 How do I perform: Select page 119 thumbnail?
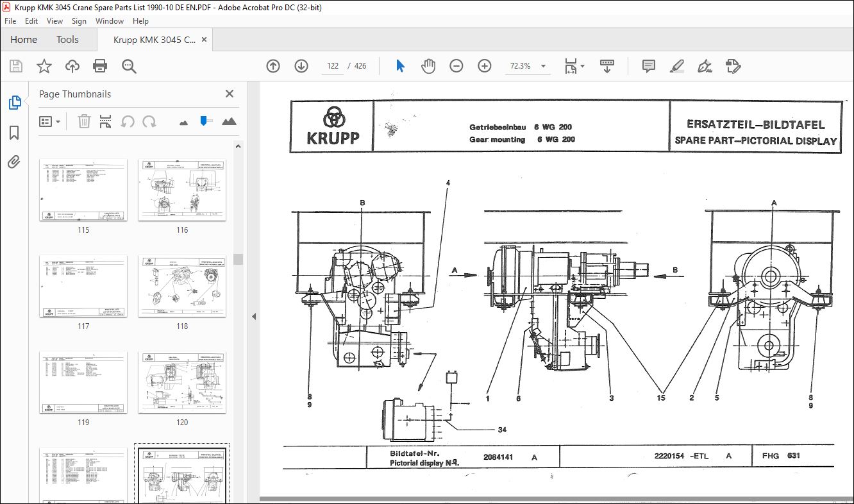coord(83,383)
